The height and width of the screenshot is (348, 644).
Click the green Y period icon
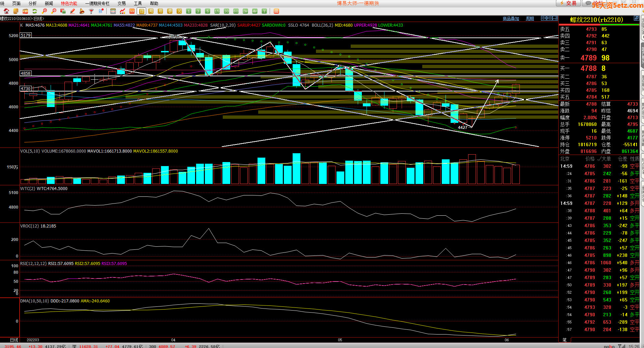(x=264, y=11)
